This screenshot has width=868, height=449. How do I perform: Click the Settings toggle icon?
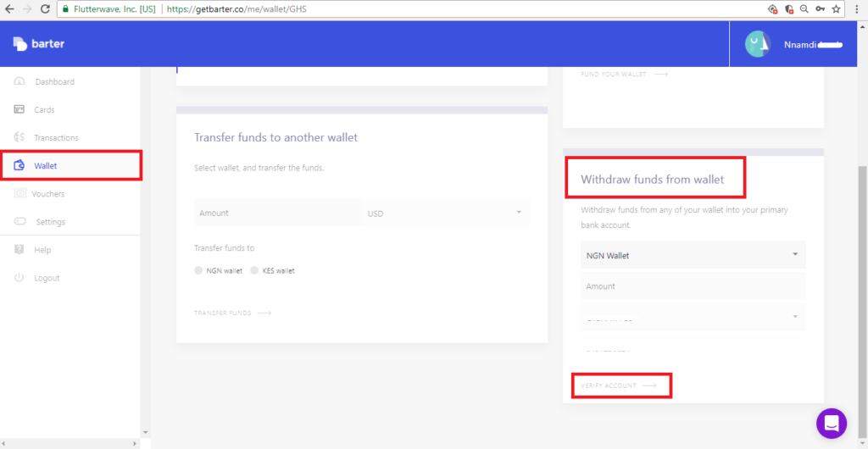click(x=20, y=222)
